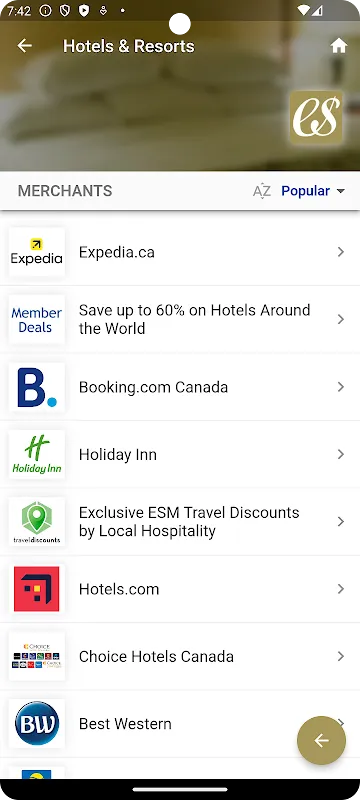Screen dimensions: 360x800
Task: Expand the Booking.com Canada chevron
Action: coord(341,387)
